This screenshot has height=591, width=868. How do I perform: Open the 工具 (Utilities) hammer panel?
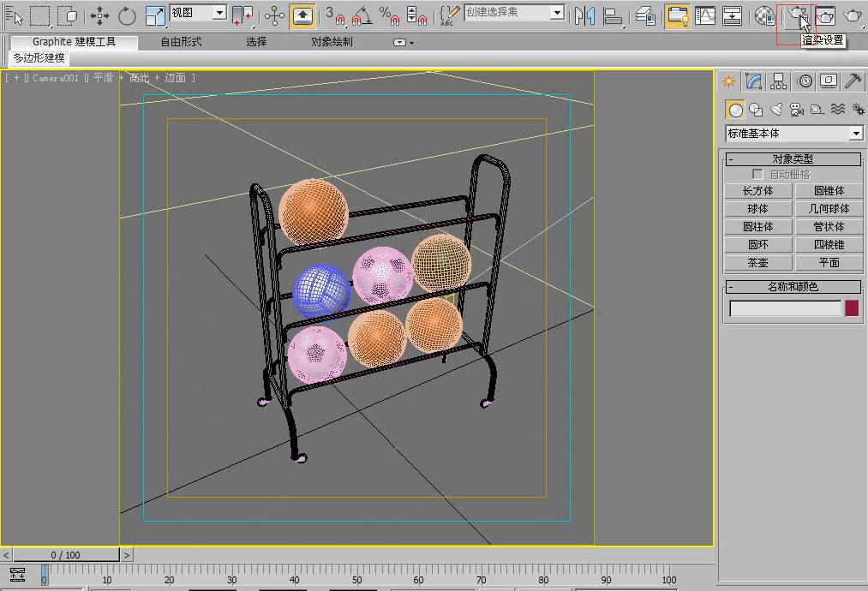tap(852, 81)
